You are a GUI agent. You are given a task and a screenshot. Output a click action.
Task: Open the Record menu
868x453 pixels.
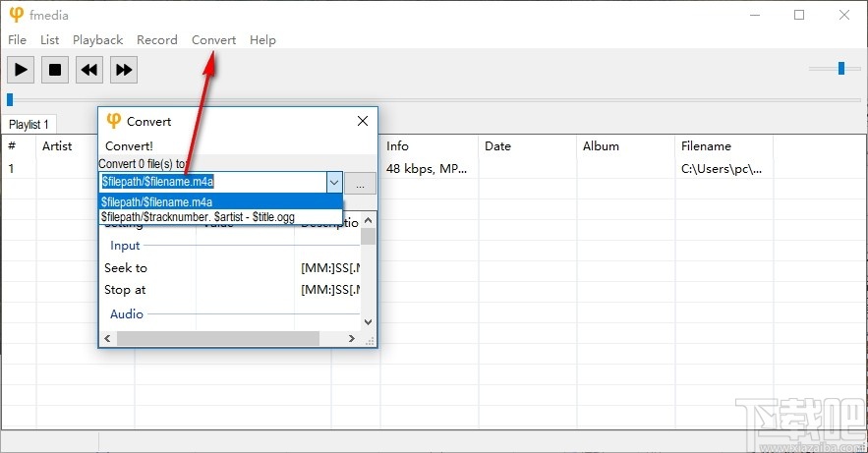(157, 40)
